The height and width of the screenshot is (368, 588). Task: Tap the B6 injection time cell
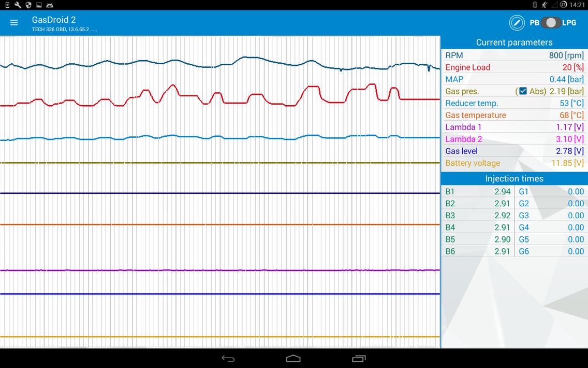(x=478, y=251)
